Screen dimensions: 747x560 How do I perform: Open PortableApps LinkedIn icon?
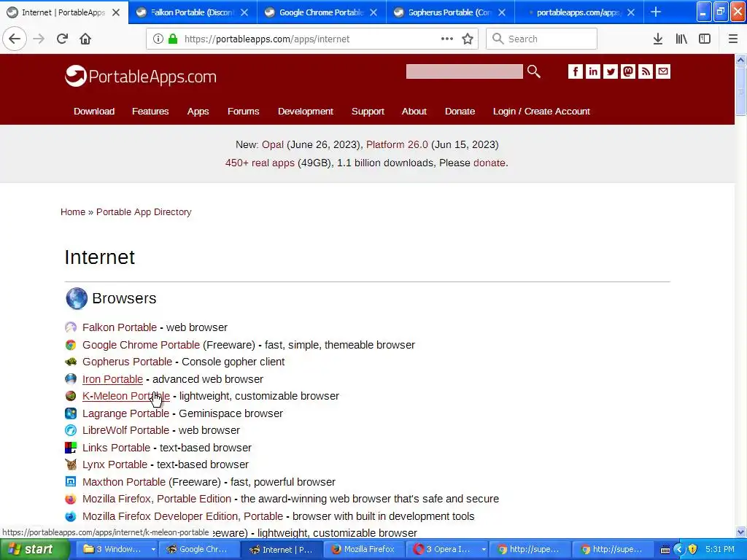592,71
